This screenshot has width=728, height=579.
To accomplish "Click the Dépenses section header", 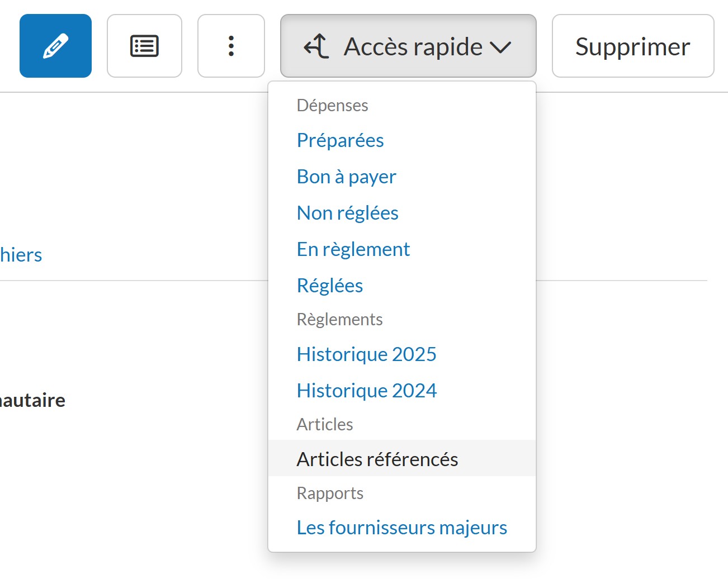I will point(332,106).
